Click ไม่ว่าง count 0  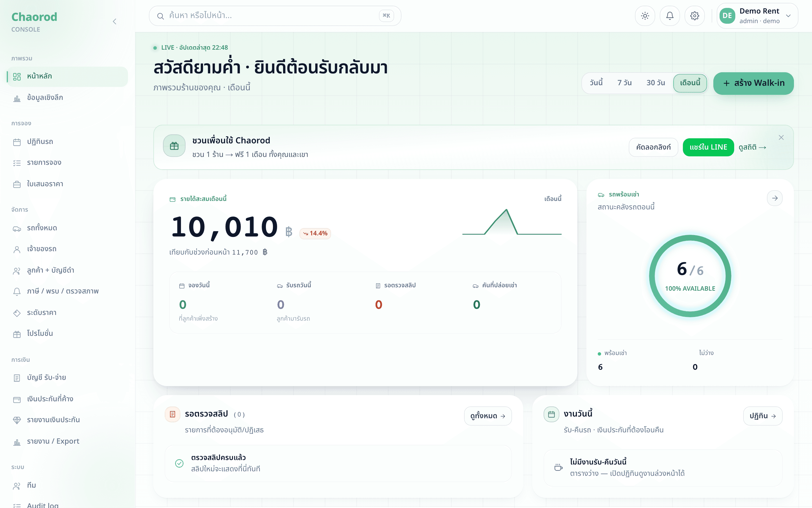pos(695,367)
